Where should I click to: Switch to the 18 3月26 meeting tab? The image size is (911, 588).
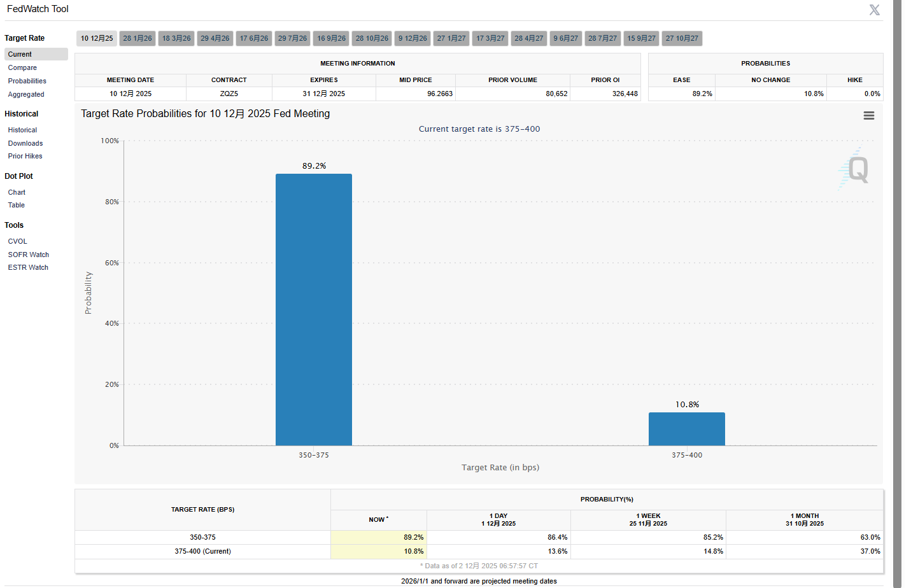tap(176, 38)
